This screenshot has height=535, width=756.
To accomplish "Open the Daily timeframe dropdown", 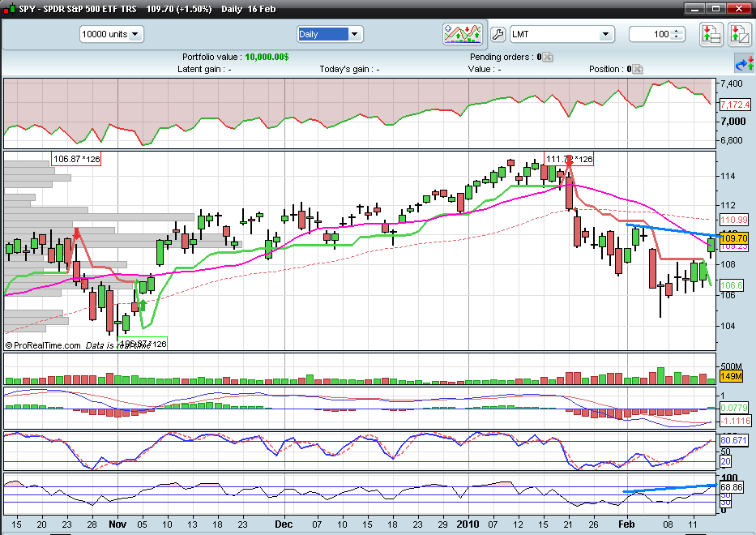I will click(x=330, y=34).
